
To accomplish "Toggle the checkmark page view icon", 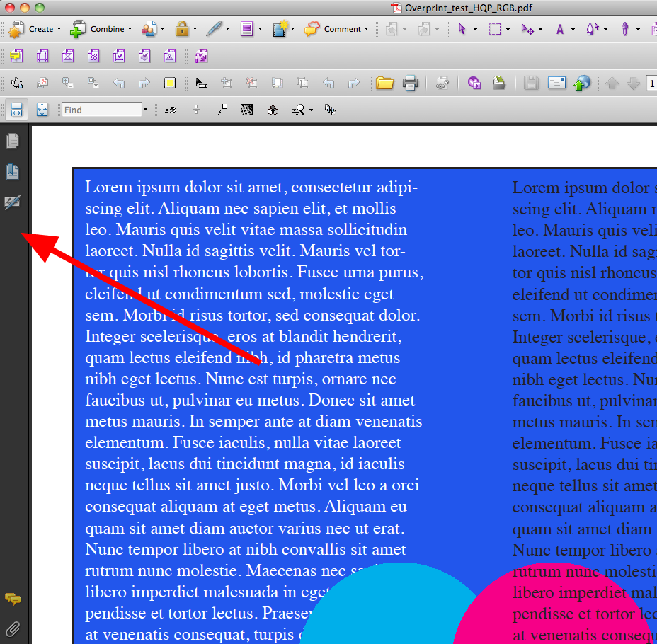I will tap(144, 56).
